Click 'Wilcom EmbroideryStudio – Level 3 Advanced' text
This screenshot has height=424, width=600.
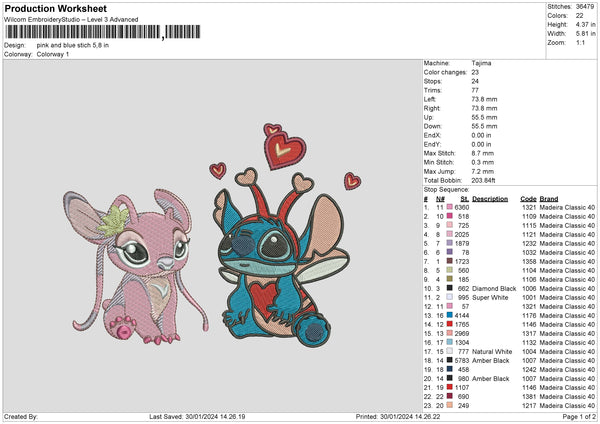point(71,20)
